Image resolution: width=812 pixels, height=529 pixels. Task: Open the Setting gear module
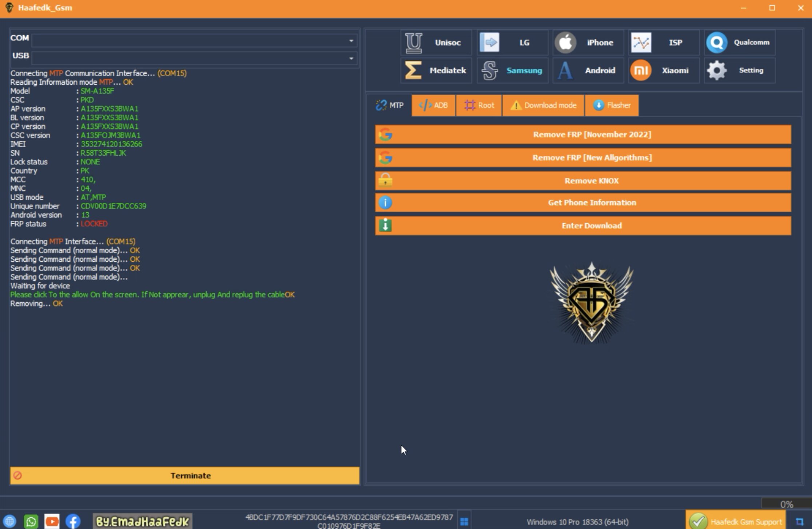click(x=740, y=71)
